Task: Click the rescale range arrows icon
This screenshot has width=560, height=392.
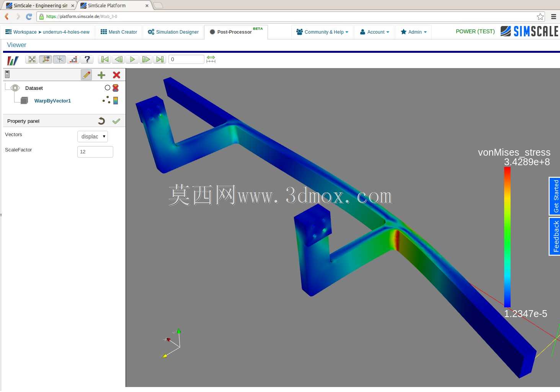Action: 211,59
